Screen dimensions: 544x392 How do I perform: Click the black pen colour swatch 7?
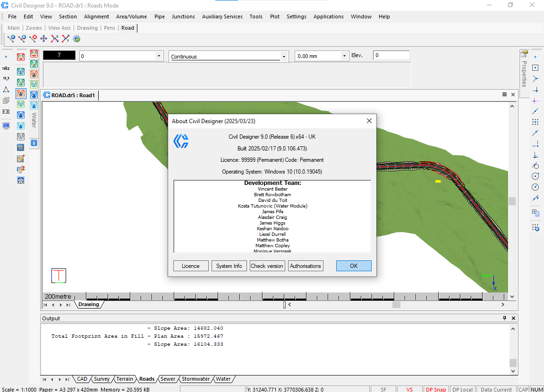[59, 55]
